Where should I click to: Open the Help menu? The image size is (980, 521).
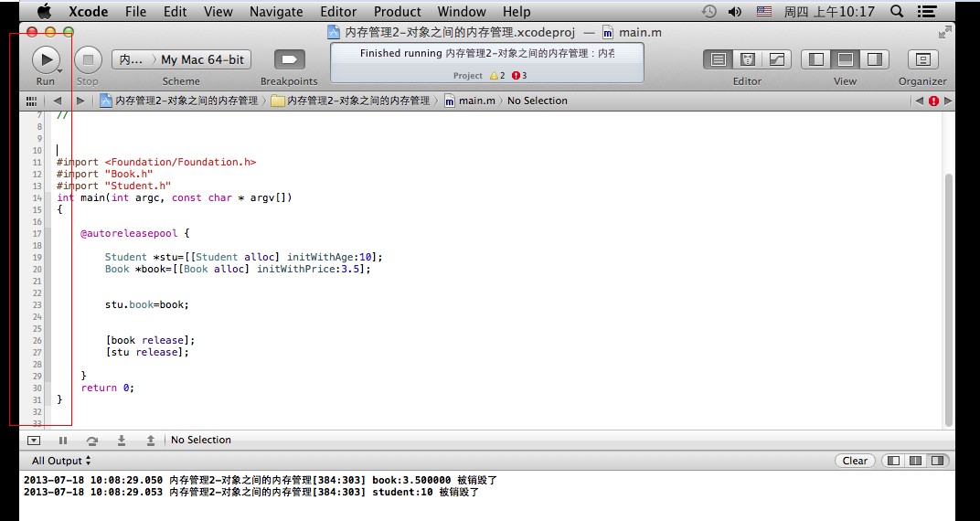pyautogui.click(x=517, y=11)
